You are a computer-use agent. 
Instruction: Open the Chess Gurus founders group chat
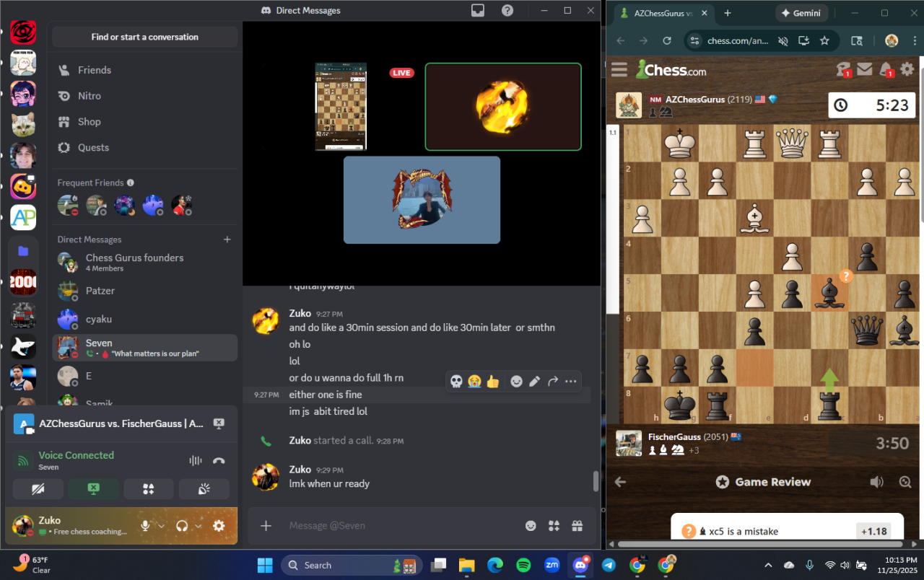pyautogui.click(x=144, y=263)
